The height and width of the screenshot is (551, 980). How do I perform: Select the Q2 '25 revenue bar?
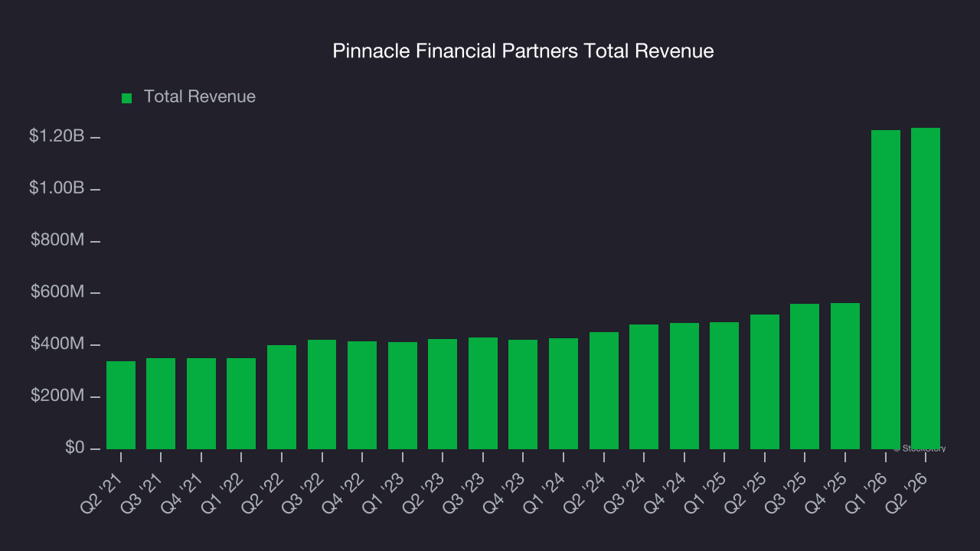tap(765, 382)
